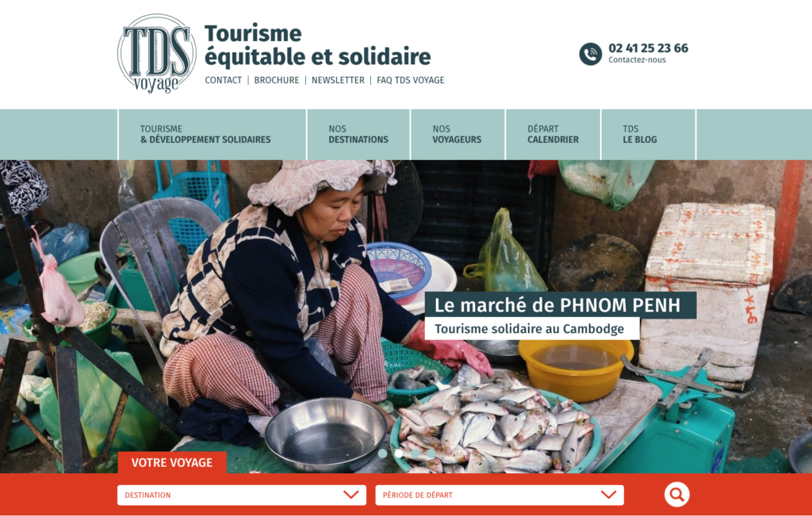
Task: Open the Newsletter link
Action: 338,80
